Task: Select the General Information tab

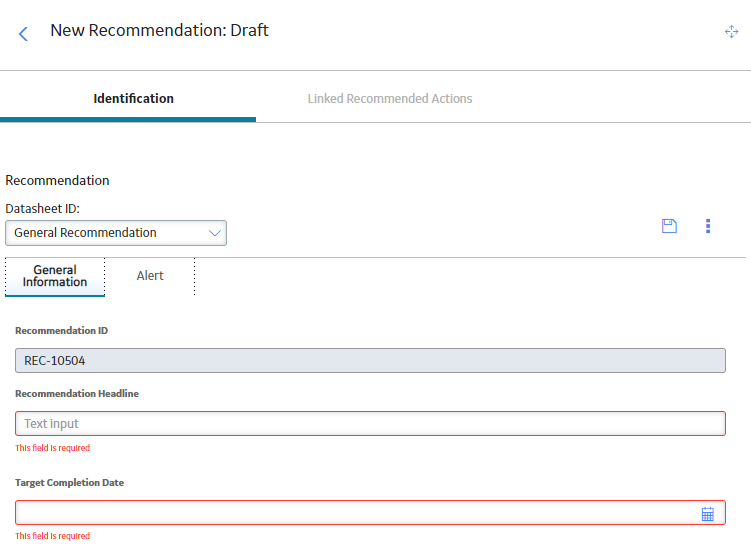Action: click(55, 276)
